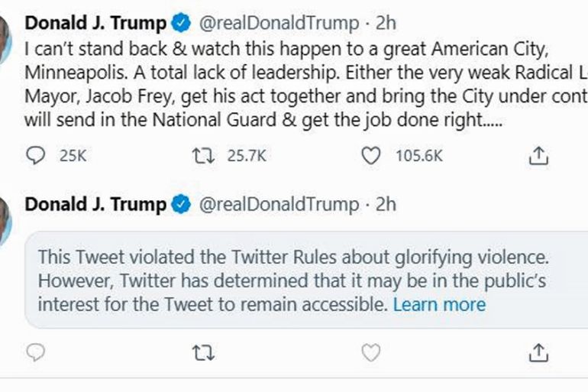Open Donald J. Trump name on first tweet
The image size is (588, 392).
[95, 23]
